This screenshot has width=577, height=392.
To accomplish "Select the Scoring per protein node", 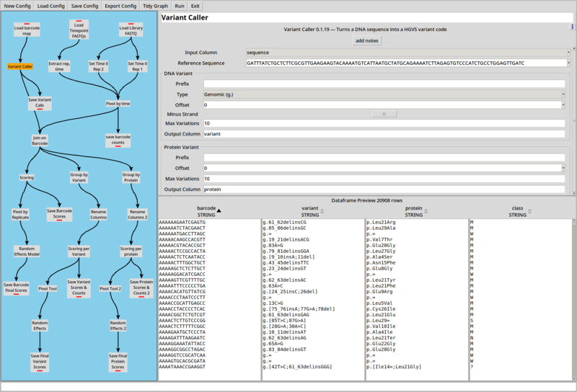I will click(131, 251).
